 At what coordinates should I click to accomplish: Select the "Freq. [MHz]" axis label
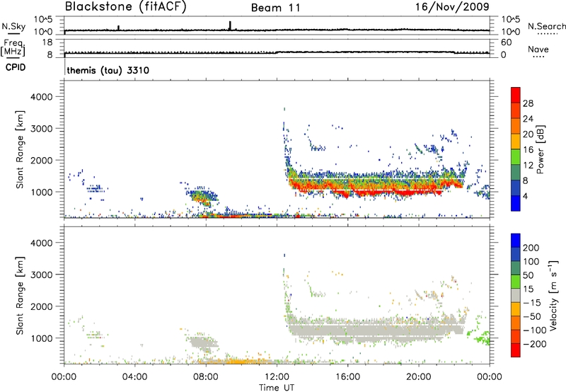(x=13, y=48)
